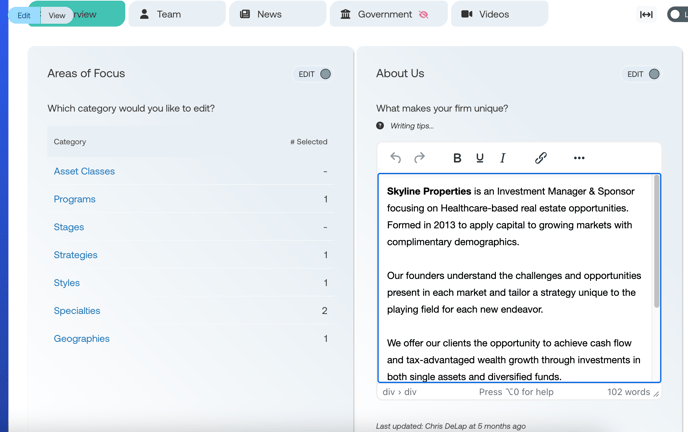Open the Asset Classes category

(84, 171)
